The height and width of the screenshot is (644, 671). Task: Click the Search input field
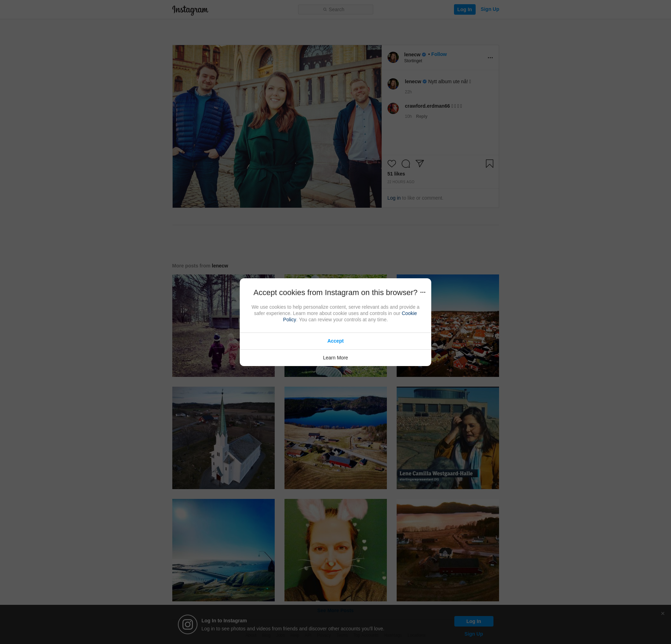pos(335,9)
